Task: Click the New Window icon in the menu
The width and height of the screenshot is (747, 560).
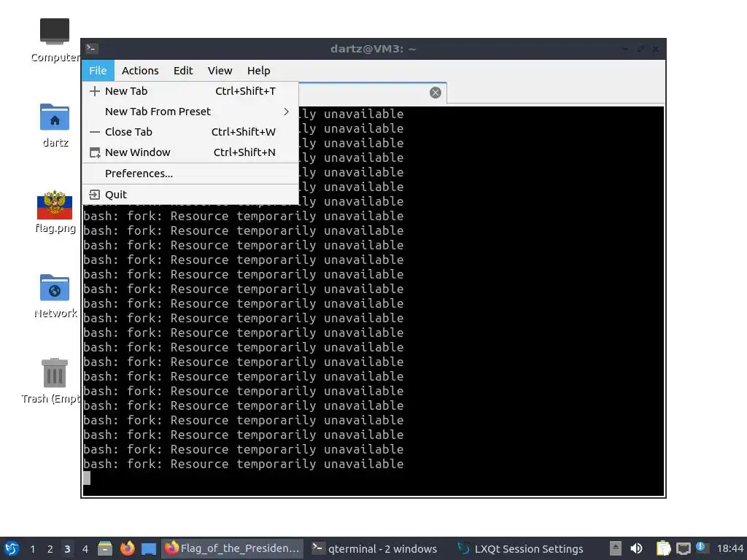Action: [x=95, y=152]
